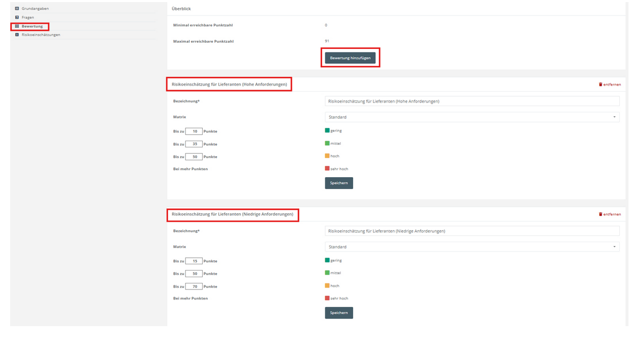The height and width of the screenshot is (338, 644).
Task: Click the Bewertung hinzufügen button
Action: coord(350,58)
